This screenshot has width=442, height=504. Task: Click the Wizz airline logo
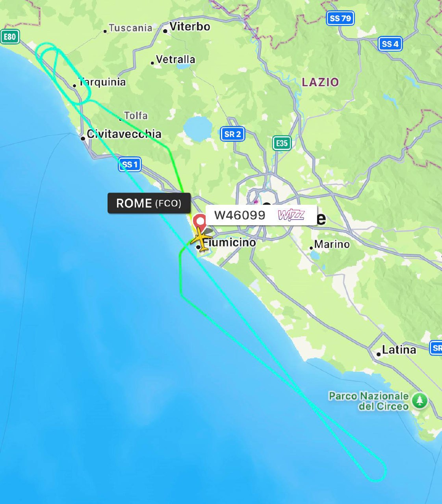pos(291,215)
